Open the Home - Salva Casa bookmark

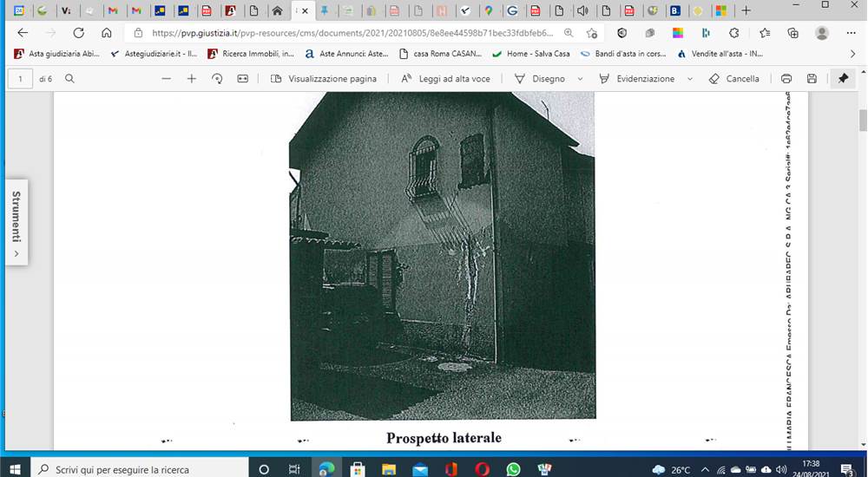coord(531,54)
